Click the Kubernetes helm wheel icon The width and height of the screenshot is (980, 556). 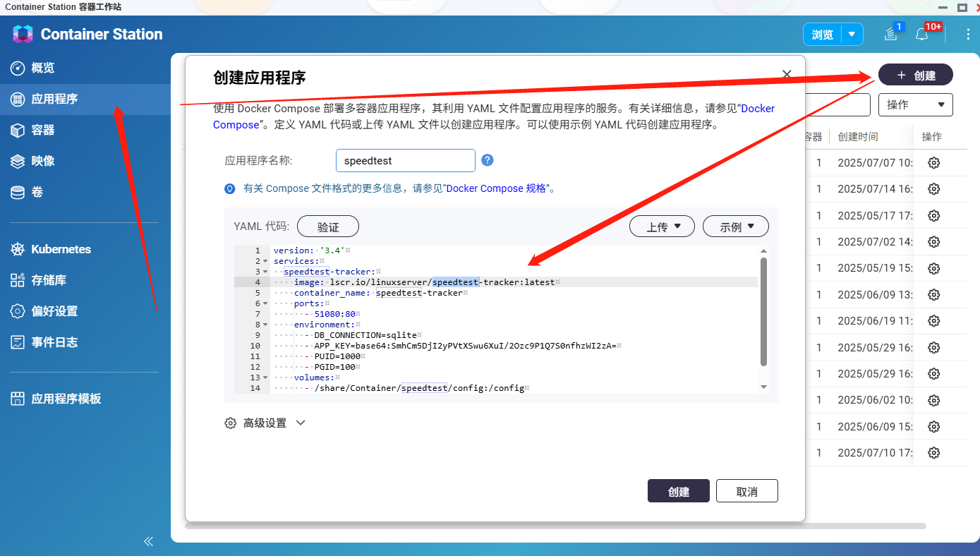point(18,249)
